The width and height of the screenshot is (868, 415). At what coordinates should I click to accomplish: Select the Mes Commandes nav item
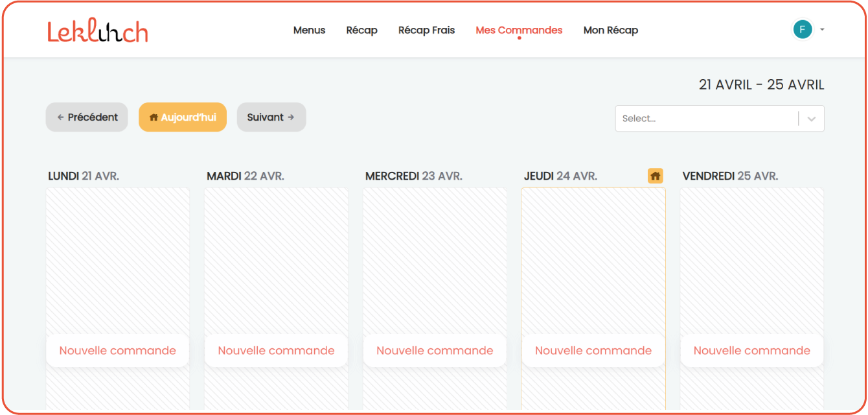click(519, 30)
